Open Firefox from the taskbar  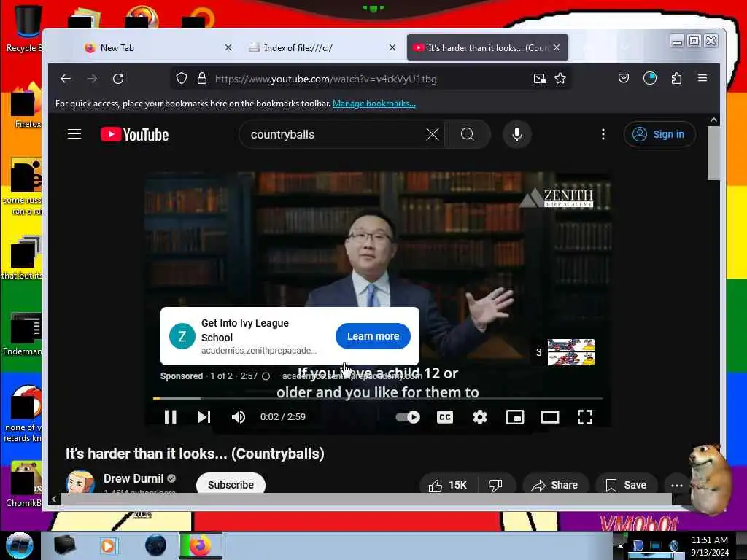[x=201, y=545]
